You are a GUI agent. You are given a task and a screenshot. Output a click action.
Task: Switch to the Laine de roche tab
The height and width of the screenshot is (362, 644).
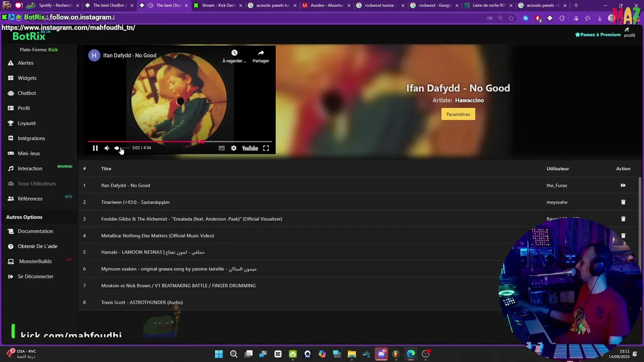tap(488, 6)
